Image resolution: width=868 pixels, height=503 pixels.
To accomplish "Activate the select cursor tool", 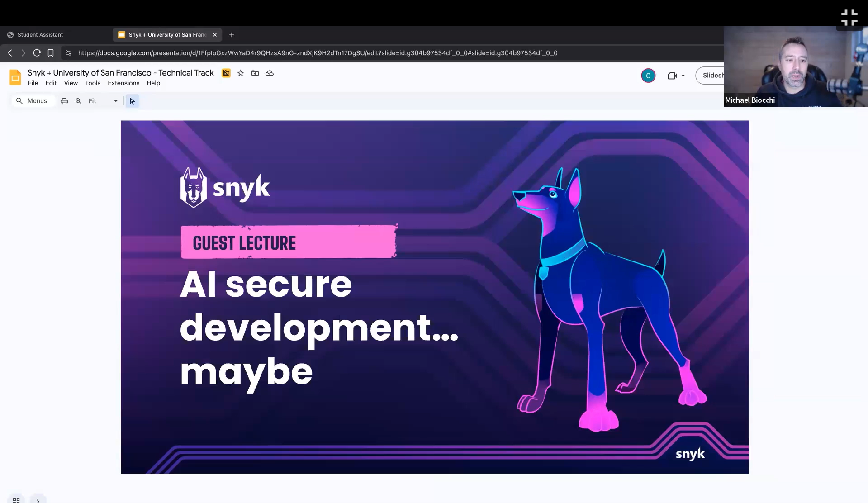I will 132,101.
